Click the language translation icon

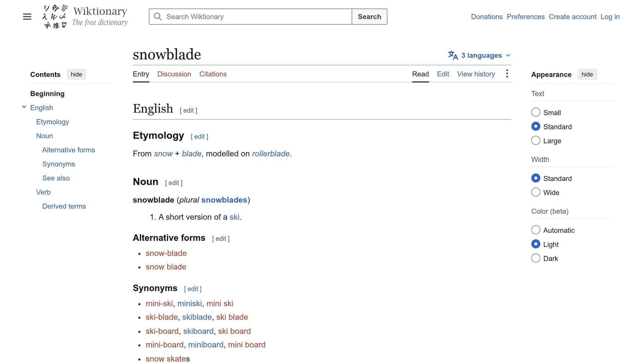(453, 55)
